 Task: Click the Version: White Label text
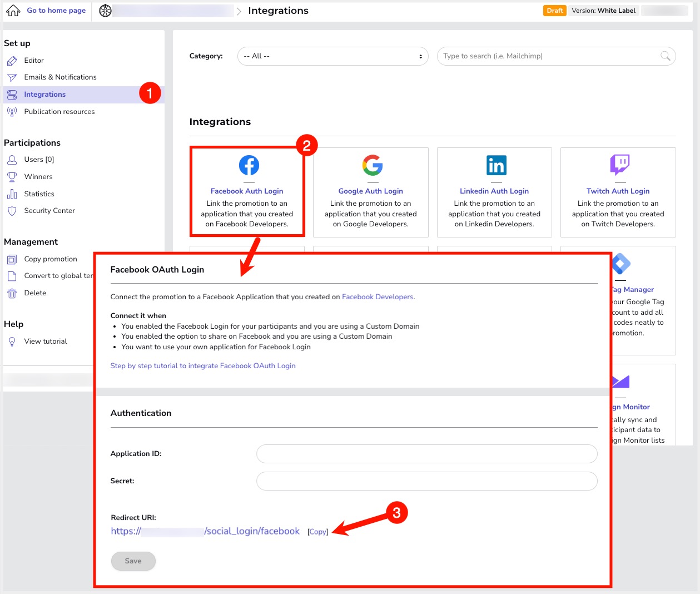(x=603, y=11)
